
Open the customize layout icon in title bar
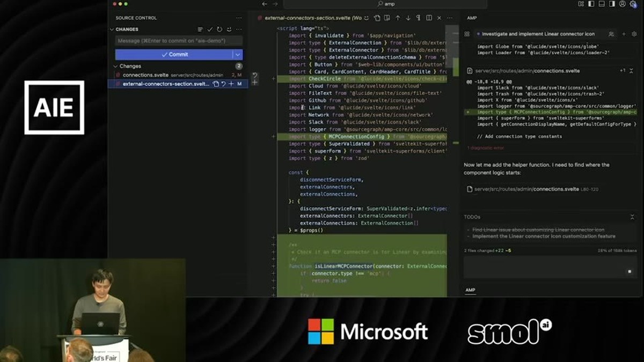click(581, 4)
